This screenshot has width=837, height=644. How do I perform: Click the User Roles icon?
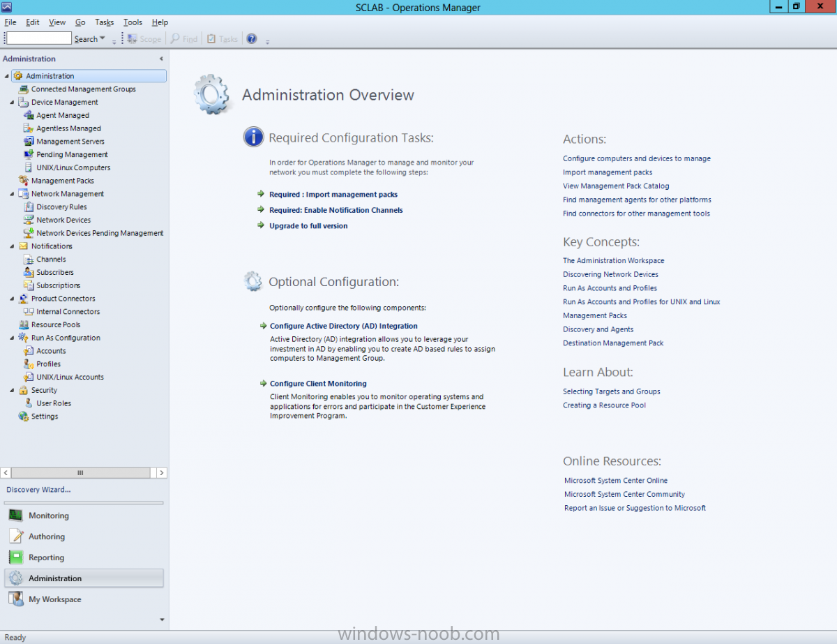pos(29,403)
